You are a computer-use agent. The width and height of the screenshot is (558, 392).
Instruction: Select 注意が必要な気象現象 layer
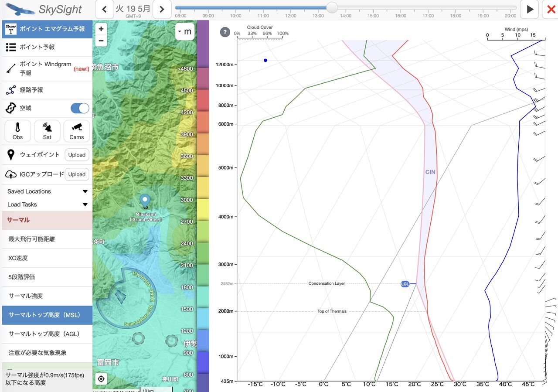click(47, 353)
